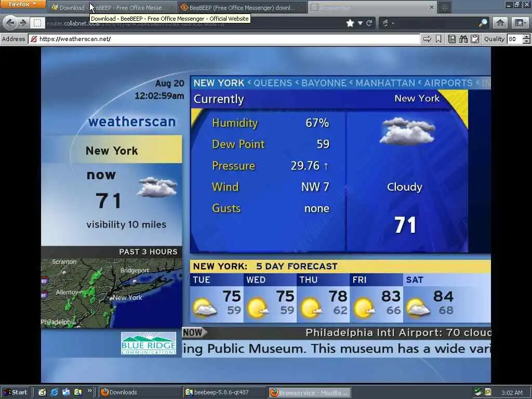The height and width of the screenshot is (399, 532).
Task: Click the Go arrow next to the Address bar
Action: tap(427, 39)
